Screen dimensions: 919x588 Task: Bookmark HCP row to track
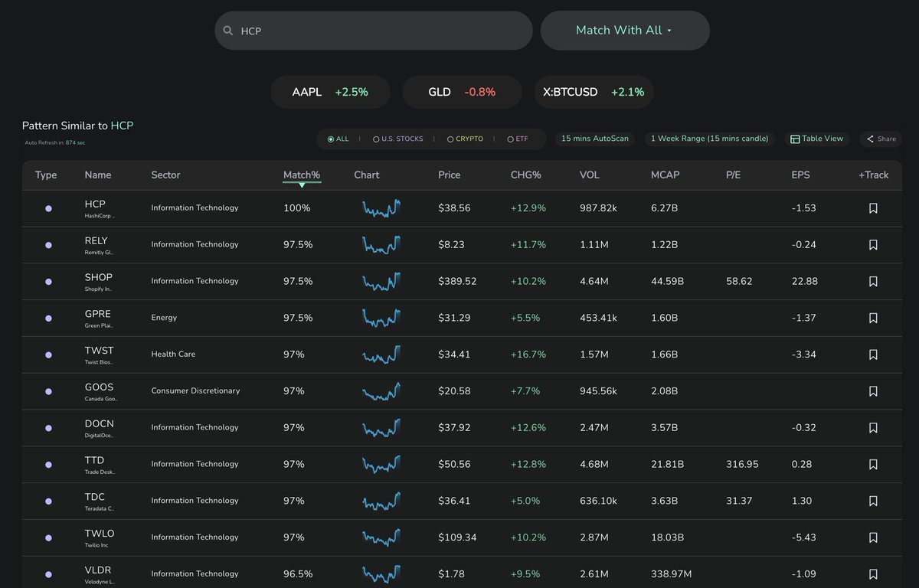tap(873, 208)
